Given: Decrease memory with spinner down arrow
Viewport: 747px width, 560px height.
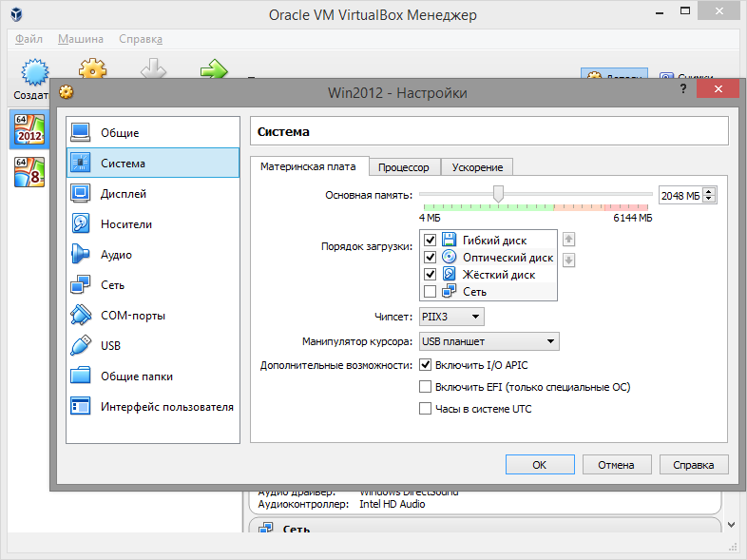Looking at the screenshot, I should coord(709,199).
